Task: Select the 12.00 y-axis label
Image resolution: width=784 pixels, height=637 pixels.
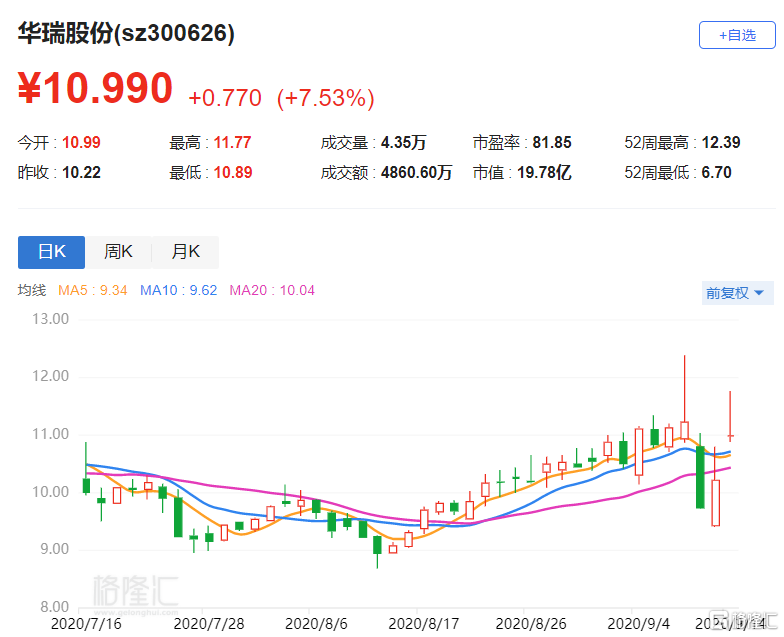Action: tap(50, 376)
